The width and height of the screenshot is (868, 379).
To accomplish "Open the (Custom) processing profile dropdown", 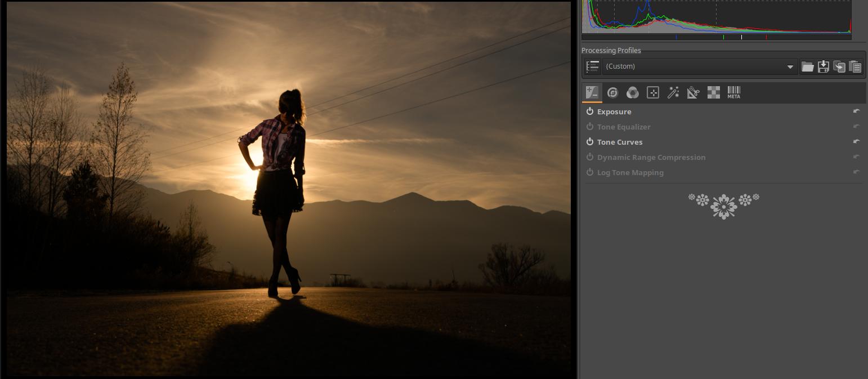I will point(699,66).
